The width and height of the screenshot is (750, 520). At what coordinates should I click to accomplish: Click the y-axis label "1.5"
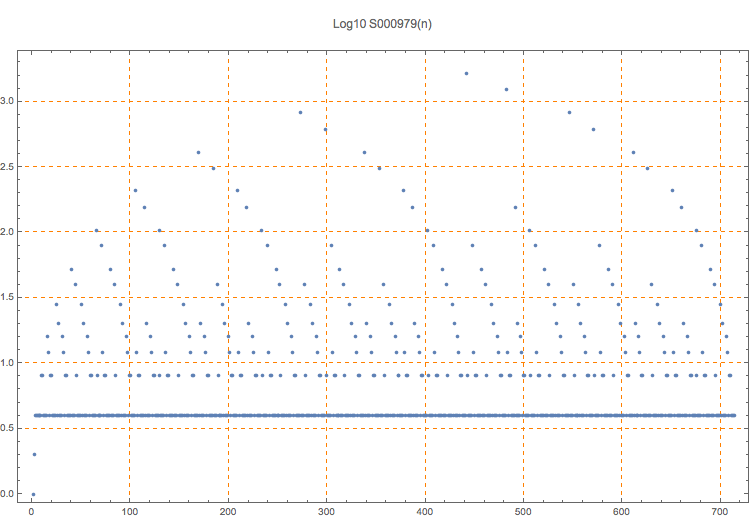[6, 298]
